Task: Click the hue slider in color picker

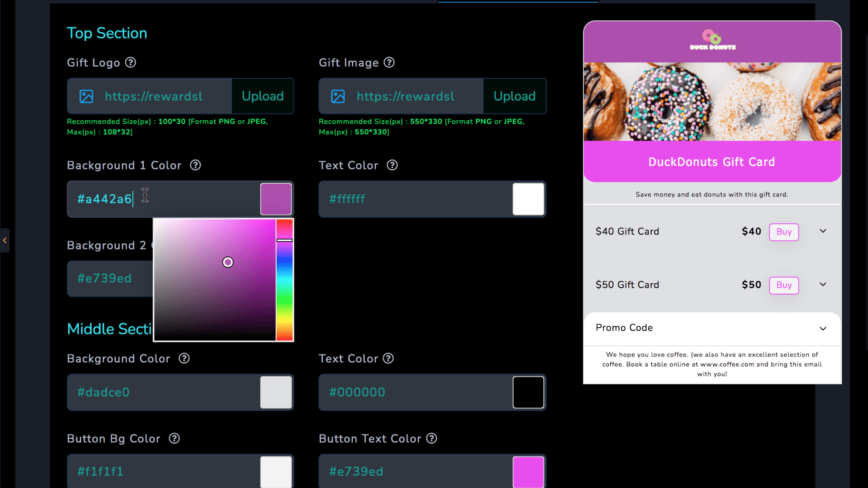Action: (284, 280)
